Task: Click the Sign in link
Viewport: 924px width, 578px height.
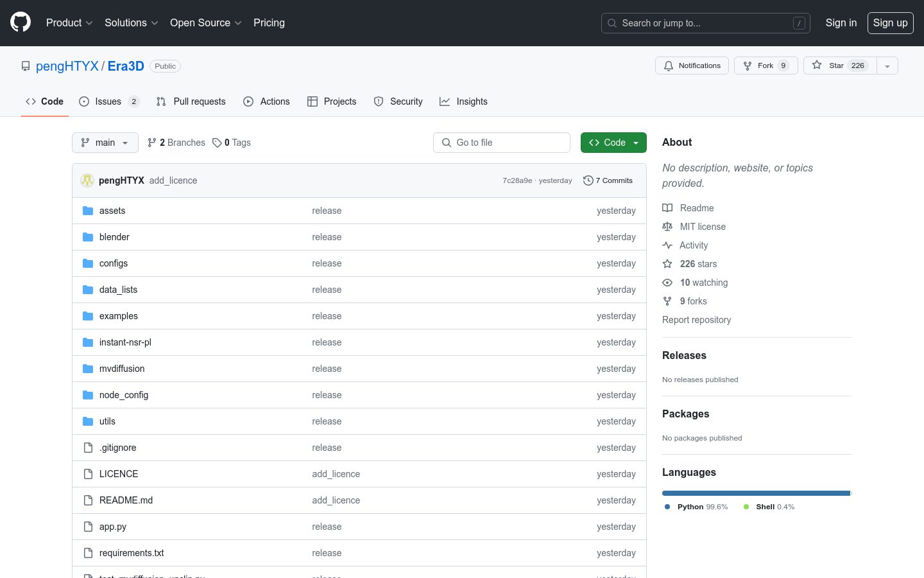Action: [x=841, y=22]
